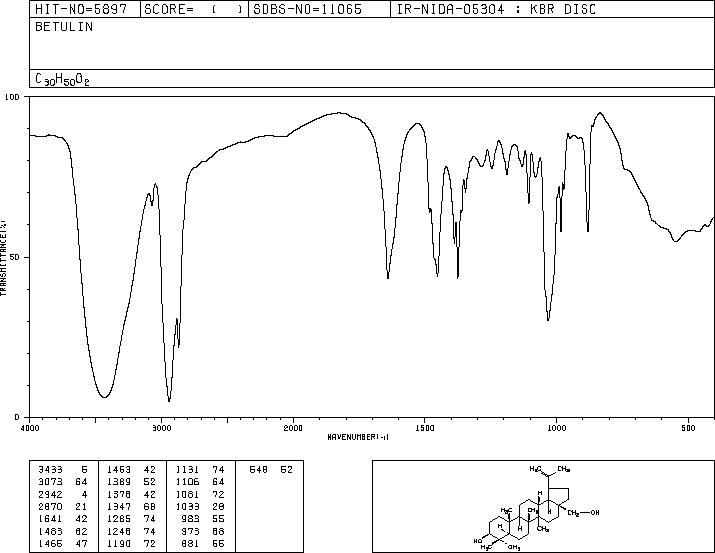Click the HO group on the structure
The image size is (715, 553).
pyautogui.click(x=478, y=541)
